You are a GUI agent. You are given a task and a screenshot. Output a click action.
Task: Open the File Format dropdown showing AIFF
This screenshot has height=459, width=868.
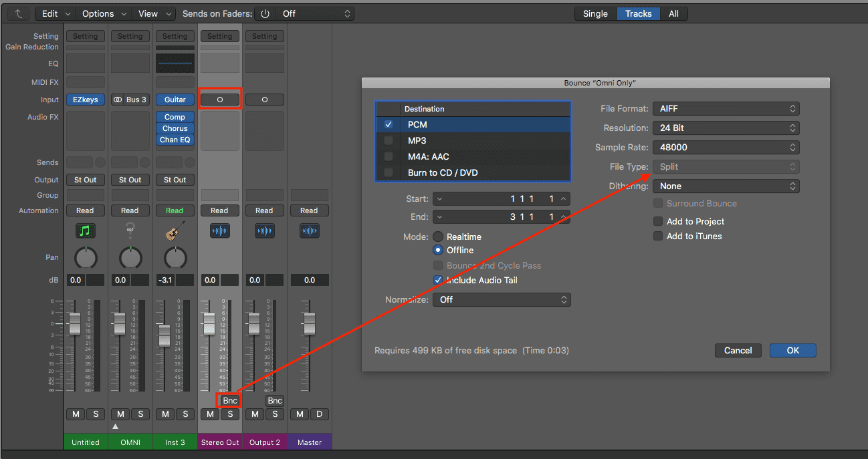click(726, 108)
